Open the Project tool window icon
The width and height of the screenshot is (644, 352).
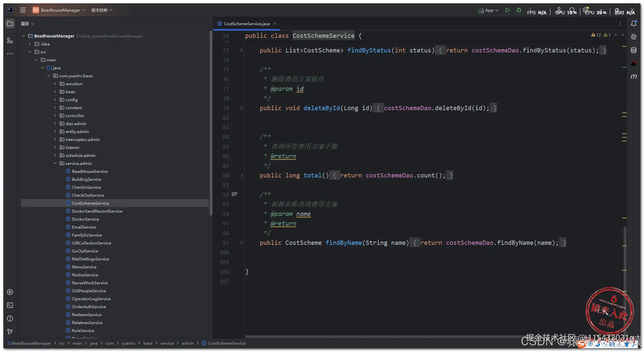coord(10,24)
